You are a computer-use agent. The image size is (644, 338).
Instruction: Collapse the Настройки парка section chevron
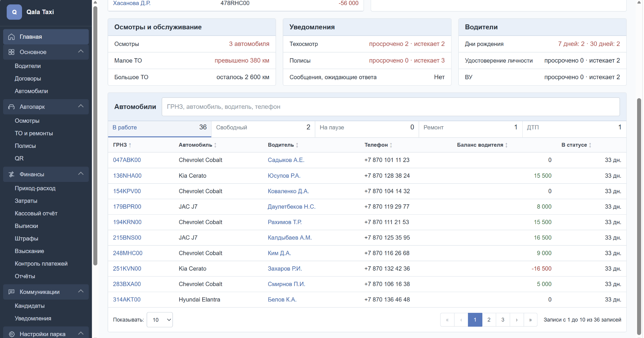(x=81, y=334)
